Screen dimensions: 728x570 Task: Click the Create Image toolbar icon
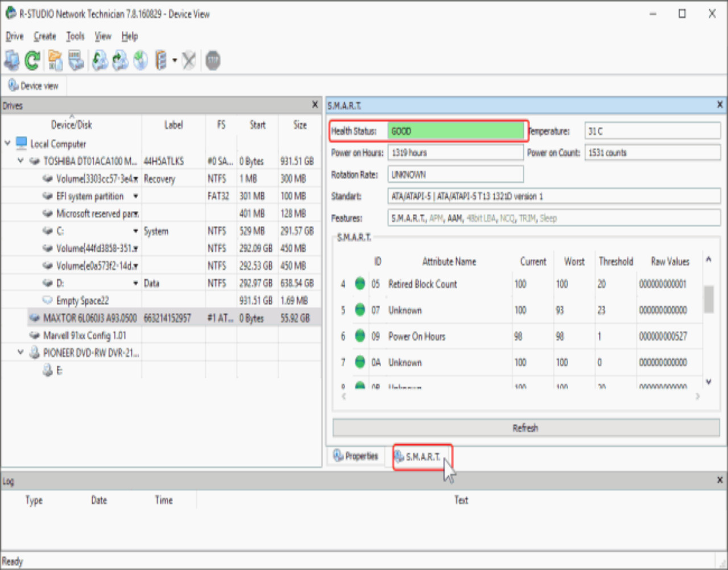(x=120, y=60)
